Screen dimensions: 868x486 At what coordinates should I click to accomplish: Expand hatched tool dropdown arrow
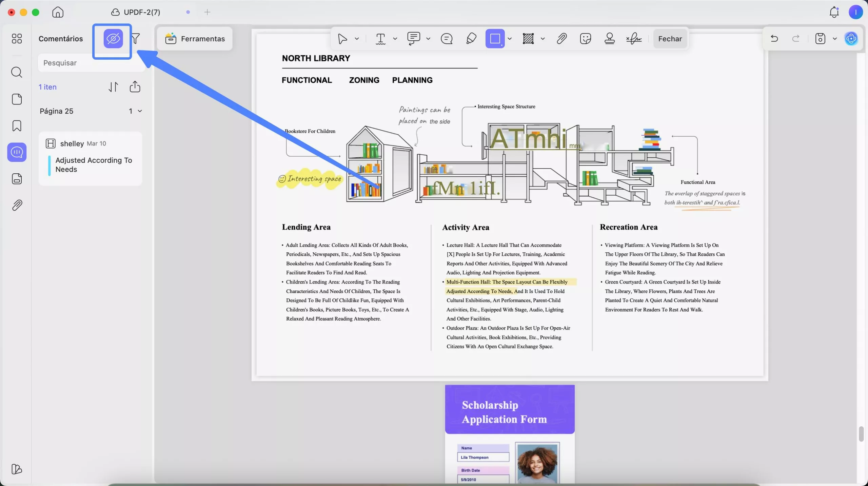(543, 39)
